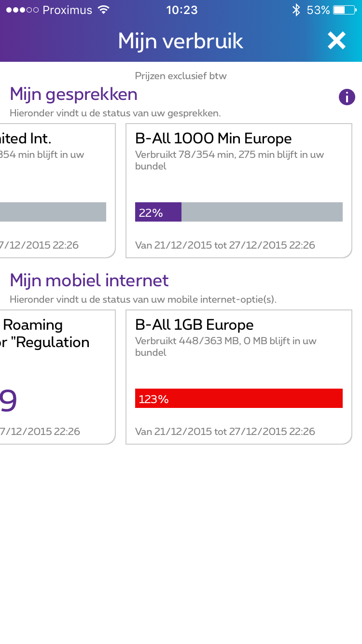Tap the Mijn mobiel internet heading
Image resolution: width=362 pixels, height=644 pixels.
tap(89, 280)
